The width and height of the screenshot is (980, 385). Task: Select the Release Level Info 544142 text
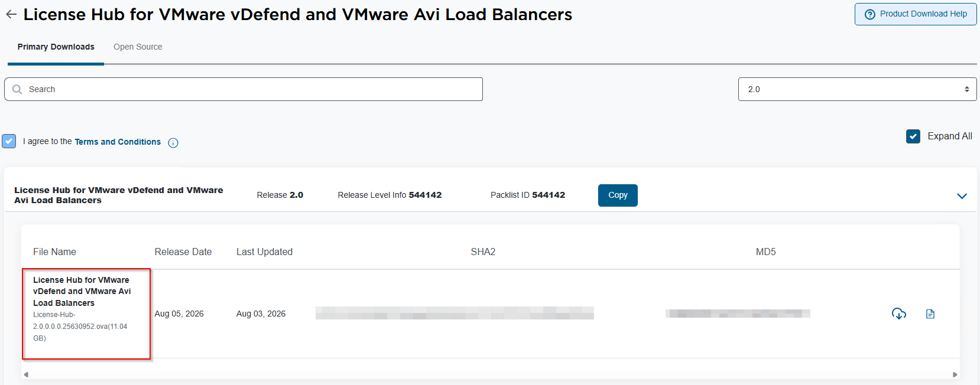390,195
